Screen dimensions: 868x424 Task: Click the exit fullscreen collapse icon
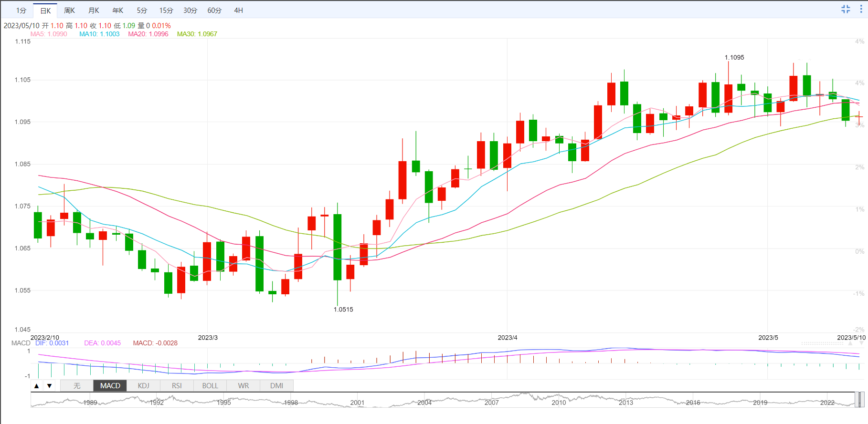[x=846, y=9]
